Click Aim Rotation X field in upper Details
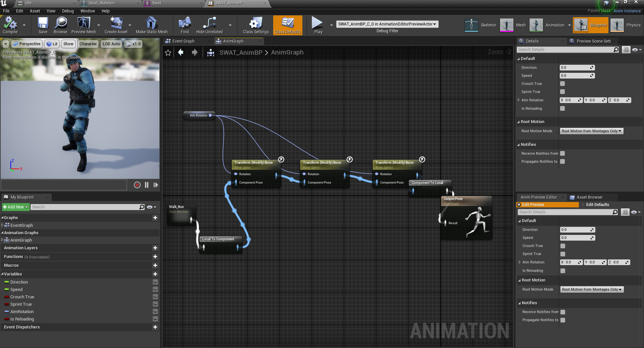This screenshot has height=348, width=644. 571,100
